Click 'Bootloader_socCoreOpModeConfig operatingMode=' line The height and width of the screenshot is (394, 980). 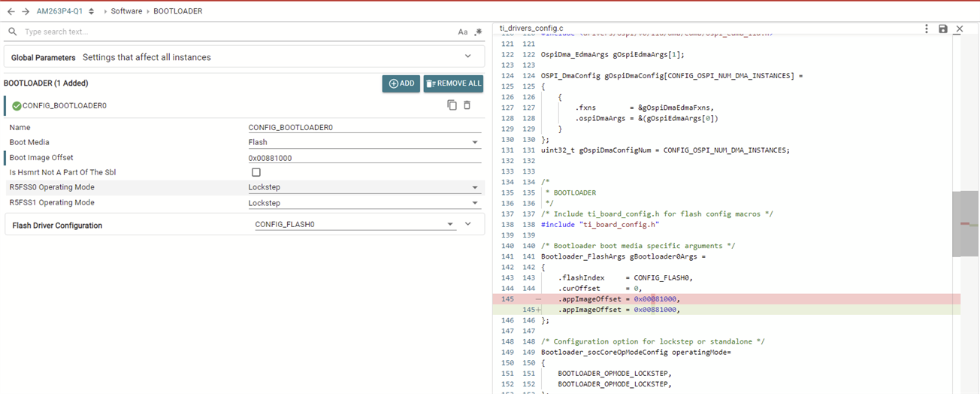coord(636,352)
